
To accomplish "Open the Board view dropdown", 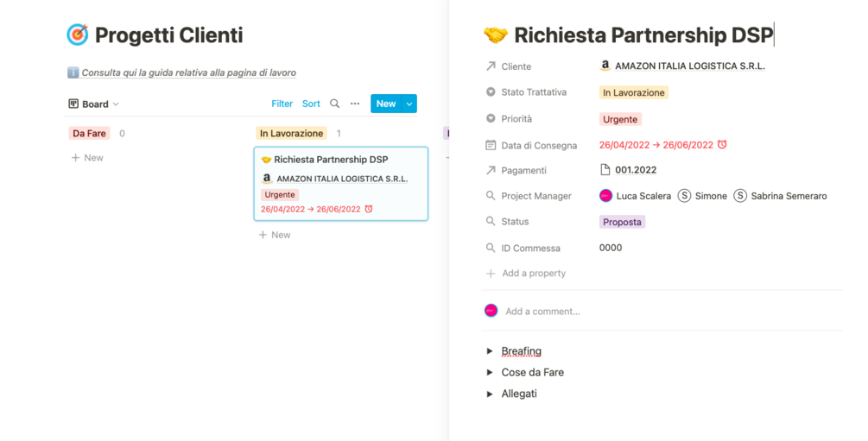I will (x=94, y=104).
